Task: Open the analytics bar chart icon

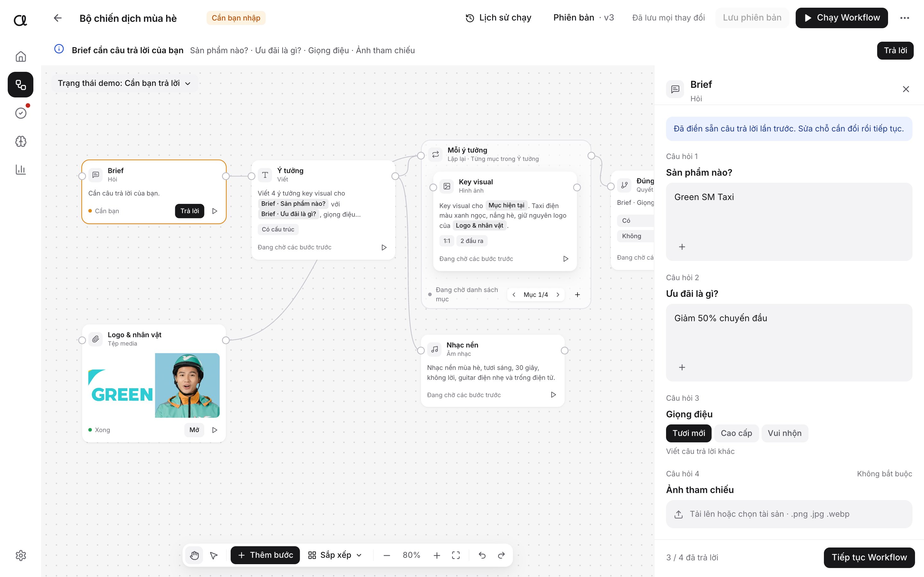Action: pos(21,170)
